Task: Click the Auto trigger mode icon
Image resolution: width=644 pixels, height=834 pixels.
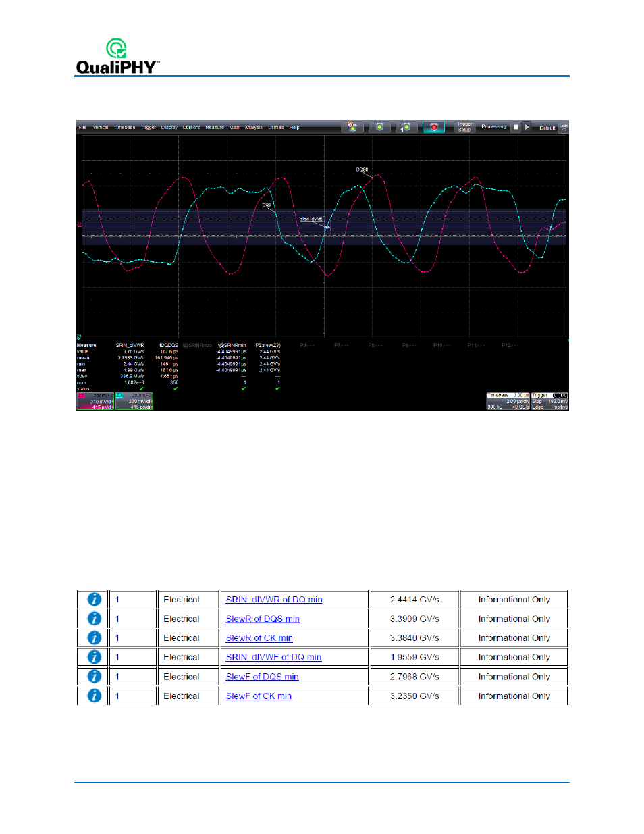Action: (x=352, y=127)
